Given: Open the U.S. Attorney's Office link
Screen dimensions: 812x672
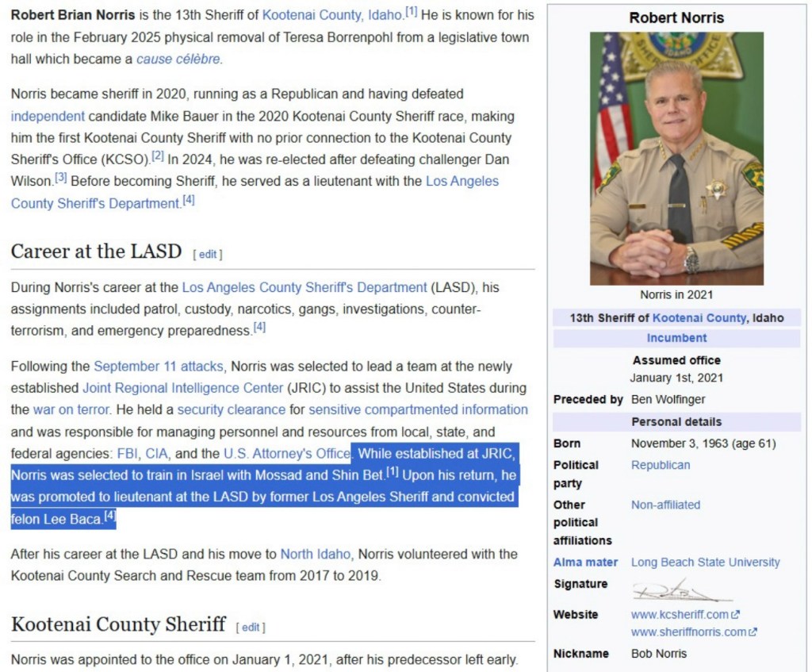Looking at the screenshot, I should [x=286, y=454].
